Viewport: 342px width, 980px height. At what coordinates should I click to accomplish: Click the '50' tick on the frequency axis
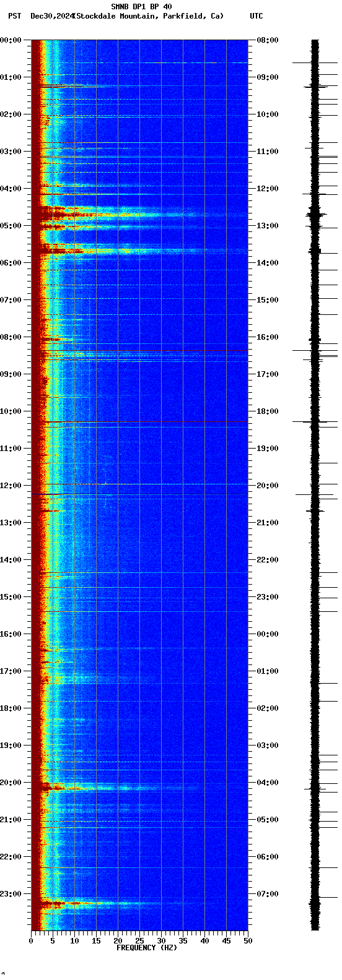coord(248,941)
